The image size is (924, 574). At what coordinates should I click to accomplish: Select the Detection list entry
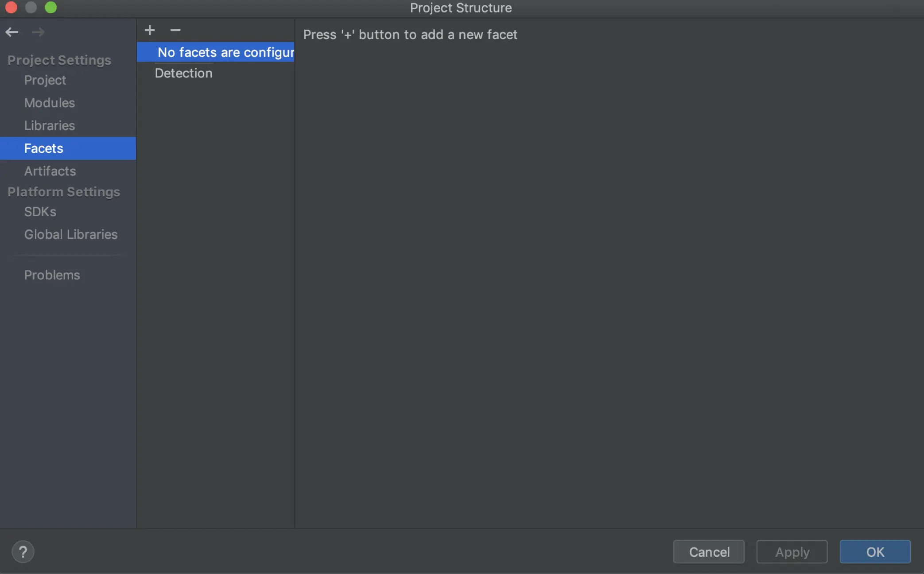[184, 73]
